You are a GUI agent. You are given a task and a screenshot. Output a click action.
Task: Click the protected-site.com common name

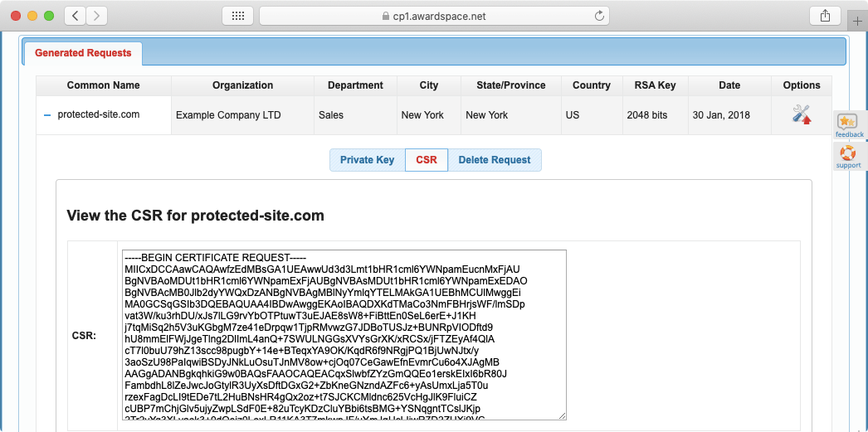[99, 115]
